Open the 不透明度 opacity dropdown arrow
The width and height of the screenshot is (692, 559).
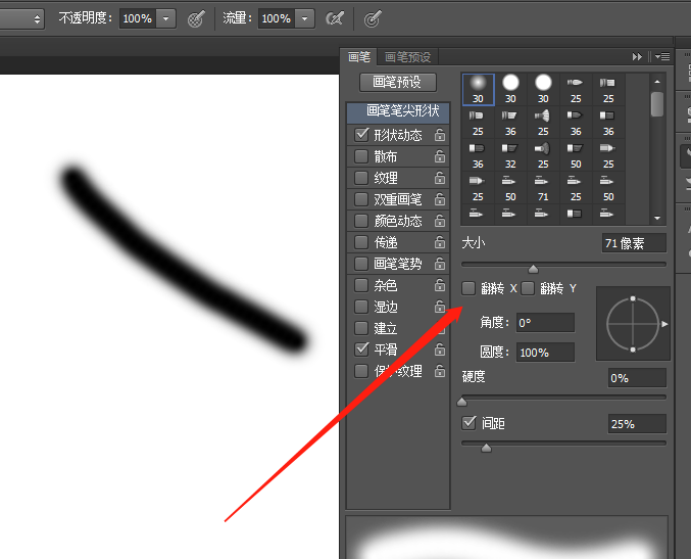coord(165,18)
